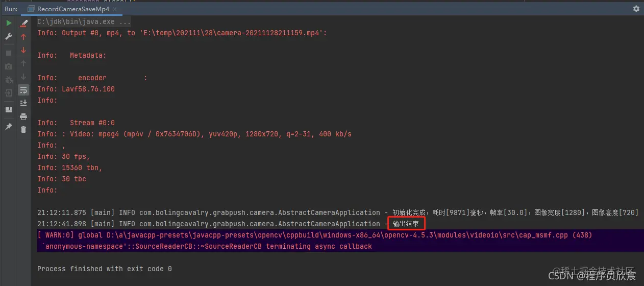Click the Dump Threads camera icon
This screenshot has height=286, width=644.
9,66
